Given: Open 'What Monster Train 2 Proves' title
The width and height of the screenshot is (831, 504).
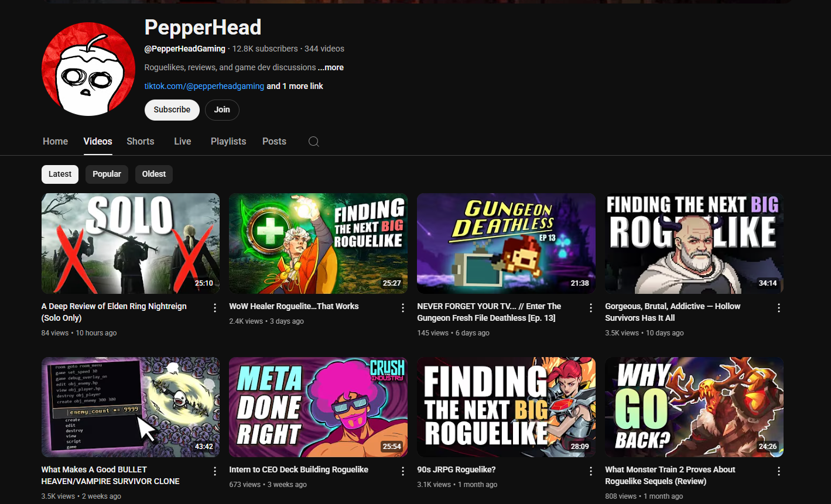Looking at the screenshot, I should coord(670,475).
